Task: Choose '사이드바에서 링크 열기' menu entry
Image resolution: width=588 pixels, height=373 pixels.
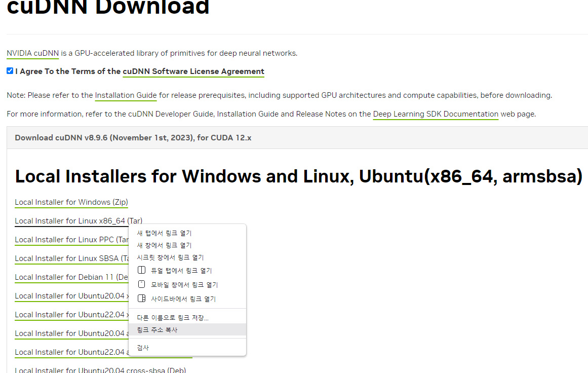Action: 187,299
